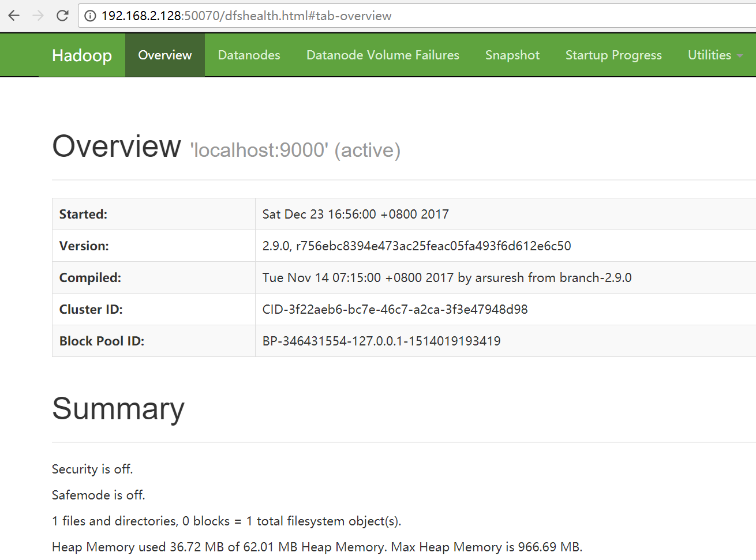
Task: Click the Hadoop brand logo text
Action: (81, 55)
